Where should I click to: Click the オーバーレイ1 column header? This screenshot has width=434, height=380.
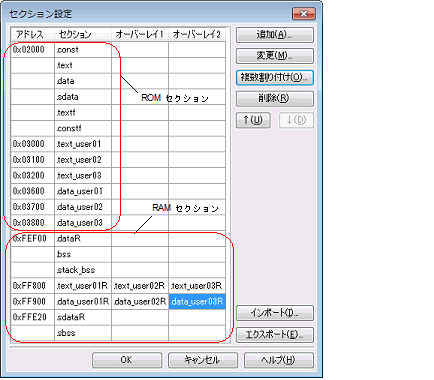(x=140, y=34)
